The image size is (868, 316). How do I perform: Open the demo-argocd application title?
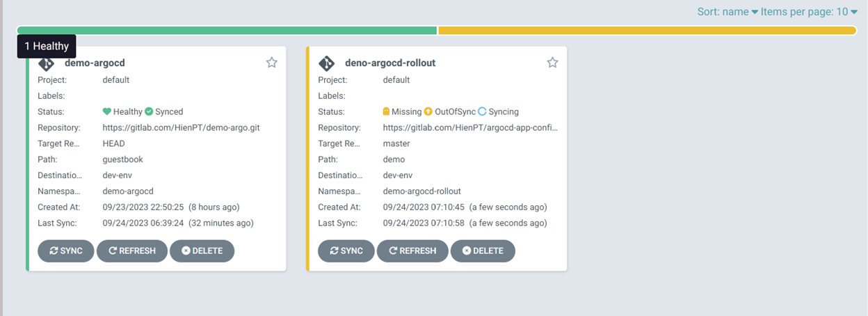point(95,63)
